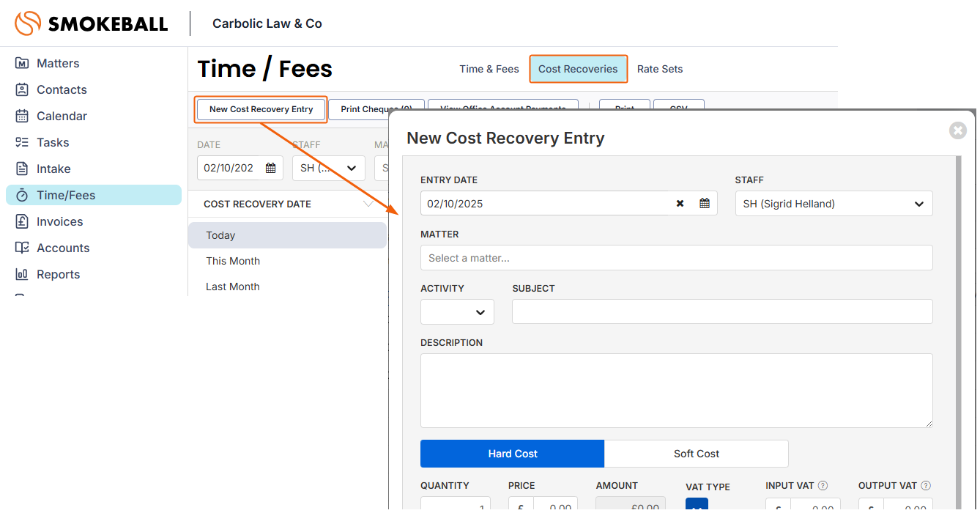Open the Rate Sets tab
The height and width of the screenshot is (513, 980).
pyautogui.click(x=659, y=69)
